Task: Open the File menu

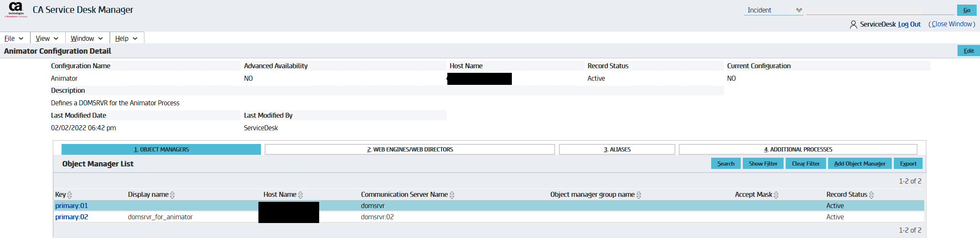Action: coord(14,38)
